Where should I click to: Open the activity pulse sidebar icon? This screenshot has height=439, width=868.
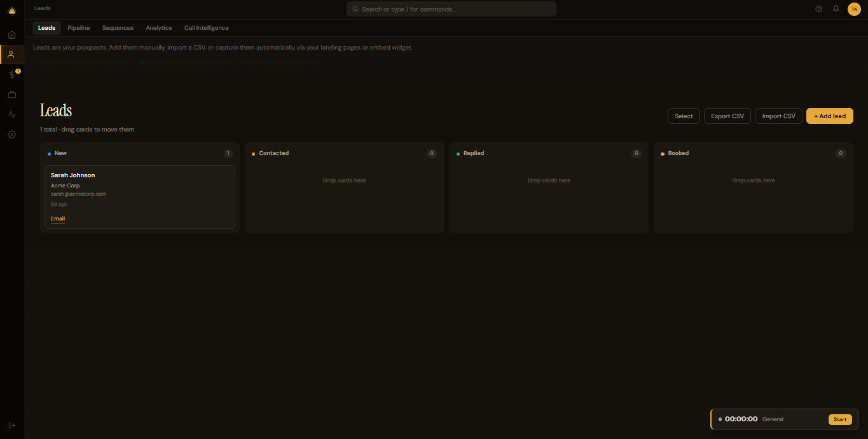coord(12,115)
